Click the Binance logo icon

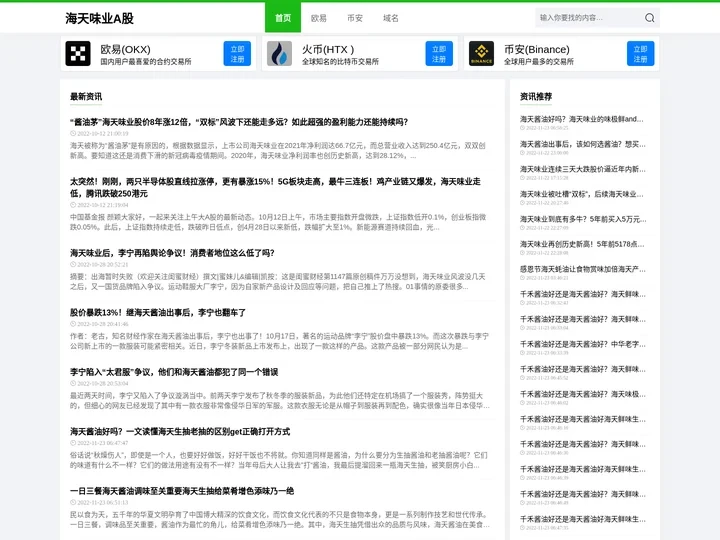click(x=481, y=54)
